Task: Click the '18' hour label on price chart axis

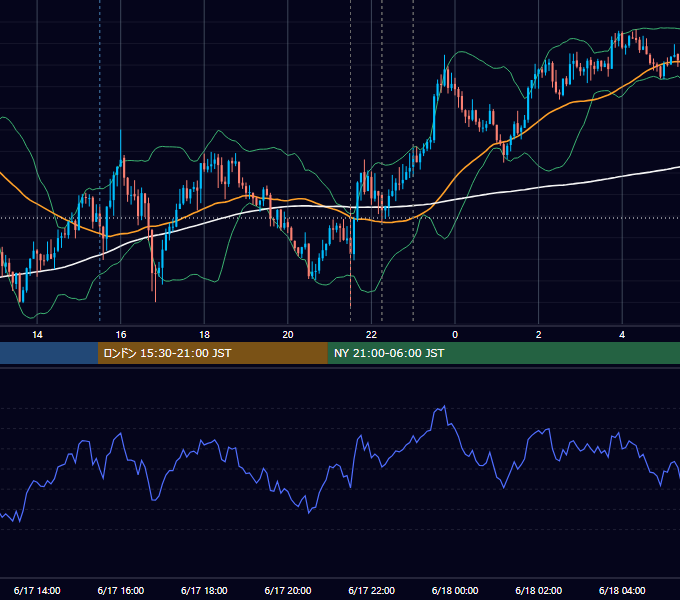Action: pos(204,335)
